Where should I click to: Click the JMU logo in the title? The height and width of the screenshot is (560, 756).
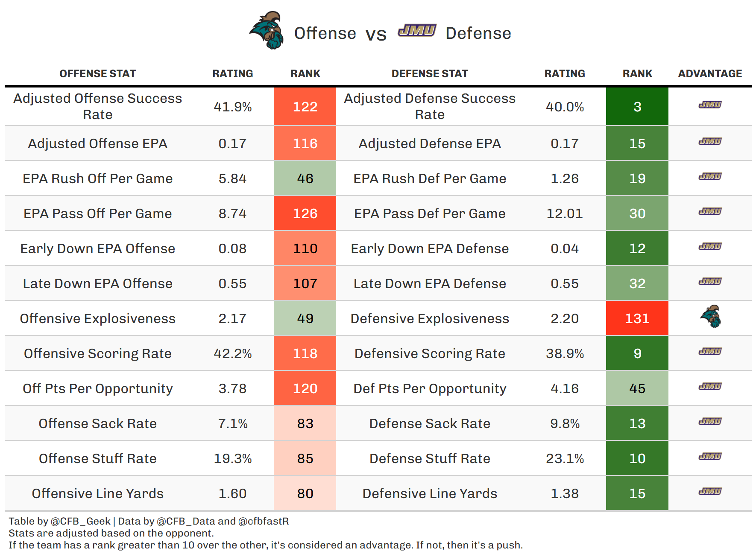(x=417, y=31)
